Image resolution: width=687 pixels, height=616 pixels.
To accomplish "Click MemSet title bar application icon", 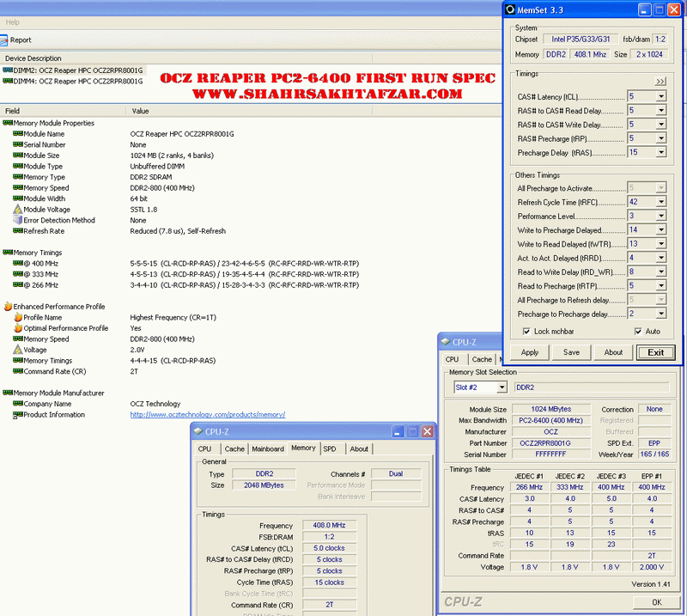I will (510, 9).
